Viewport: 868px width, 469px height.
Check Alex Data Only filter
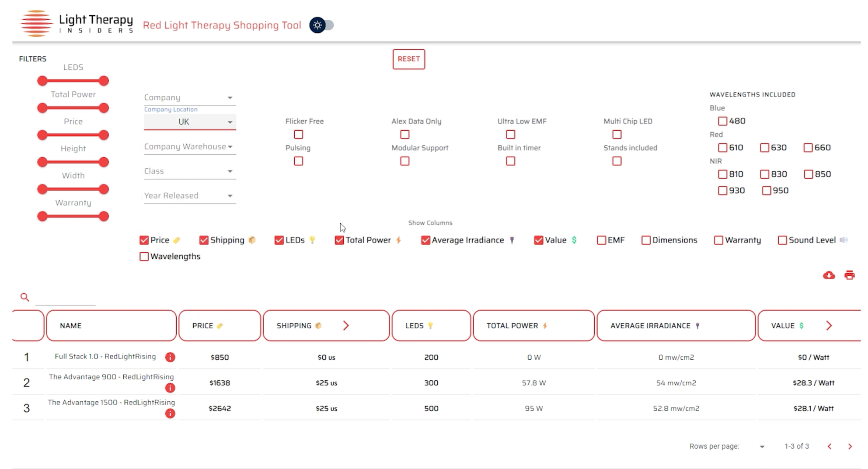[405, 135]
